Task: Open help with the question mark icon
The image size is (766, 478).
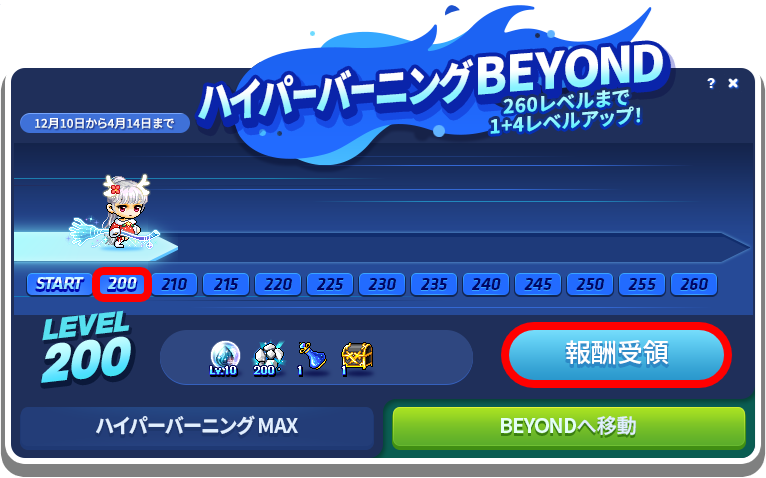Action: click(711, 83)
